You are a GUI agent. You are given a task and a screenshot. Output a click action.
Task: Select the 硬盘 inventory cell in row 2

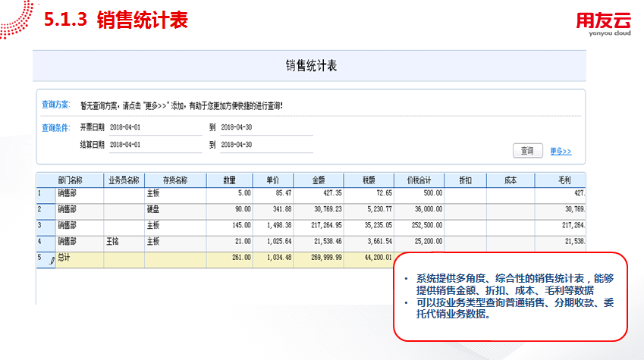pyautogui.click(x=175, y=211)
